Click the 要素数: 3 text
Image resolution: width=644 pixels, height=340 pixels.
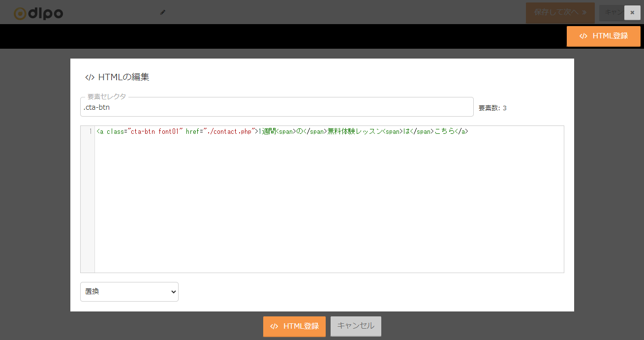pyautogui.click(x=492, y=108)
